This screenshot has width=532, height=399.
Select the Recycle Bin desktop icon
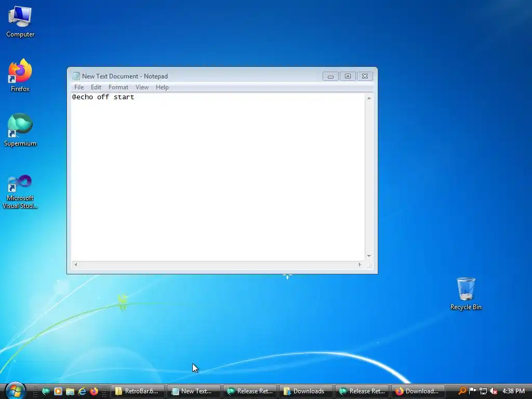pyautogui.click(x=466, y=294)
